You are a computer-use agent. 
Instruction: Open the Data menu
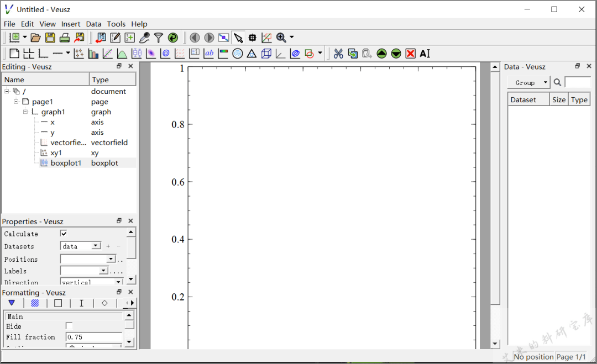pyautogui.click(x=93, y=24)
